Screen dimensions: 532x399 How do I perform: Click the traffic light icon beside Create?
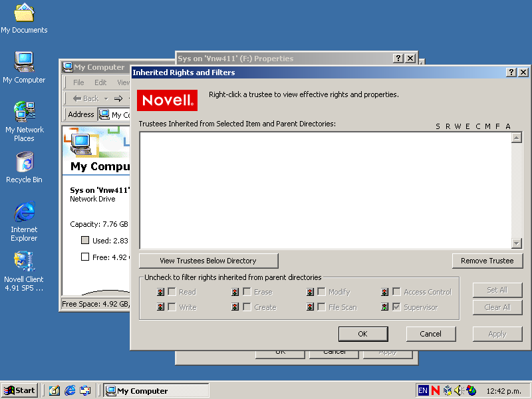235,307
